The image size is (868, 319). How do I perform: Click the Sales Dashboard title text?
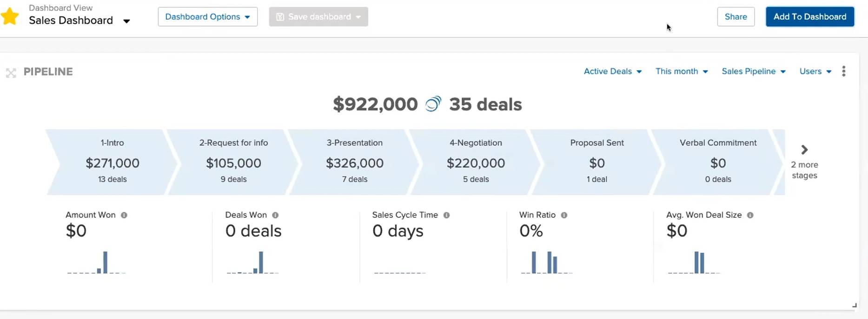pyautogui.click(x=71, y=20)
